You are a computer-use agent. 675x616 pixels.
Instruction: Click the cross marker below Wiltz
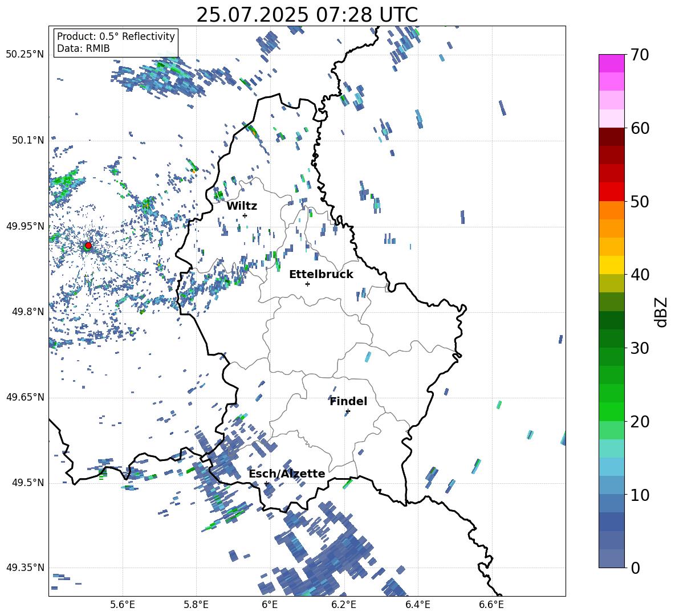coord(245,215)
